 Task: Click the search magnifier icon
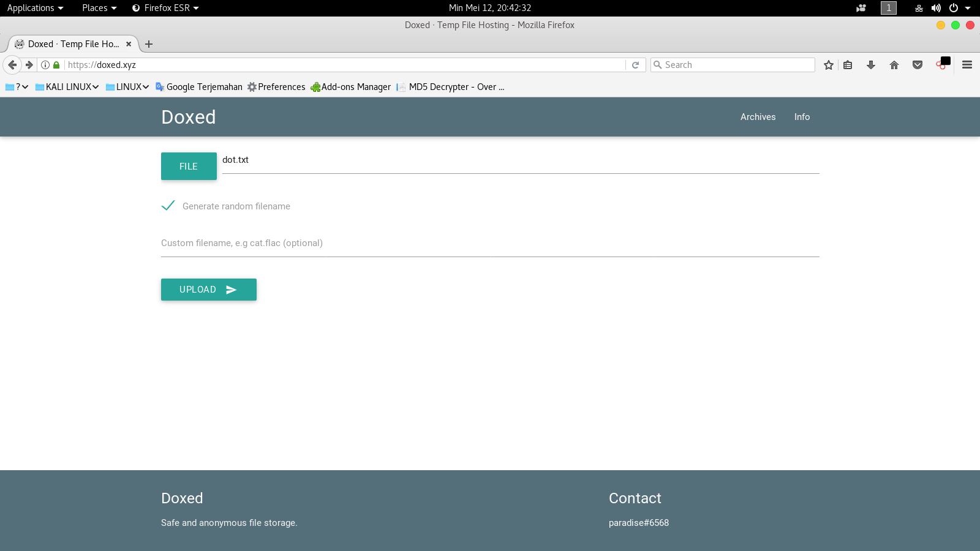[x=658, y=65]
